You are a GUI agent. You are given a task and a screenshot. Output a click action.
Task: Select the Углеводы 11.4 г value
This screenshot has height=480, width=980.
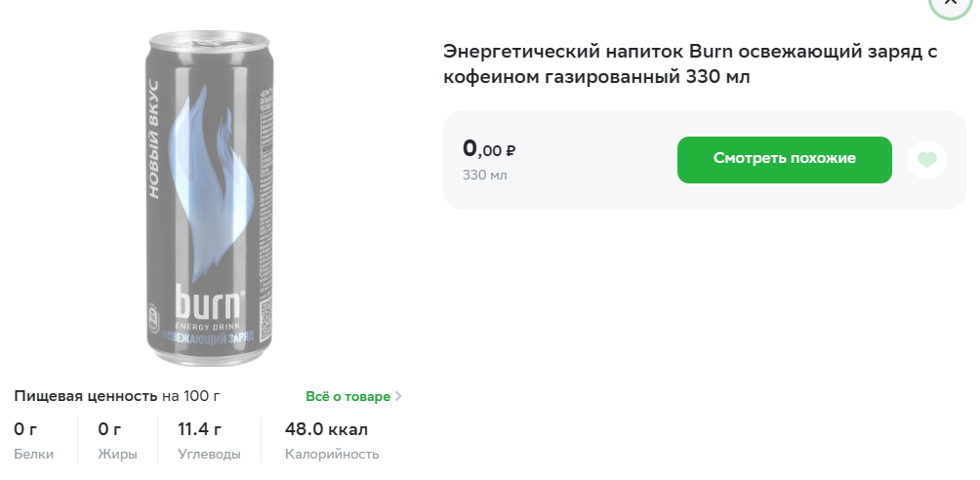(x=199, y=430)
